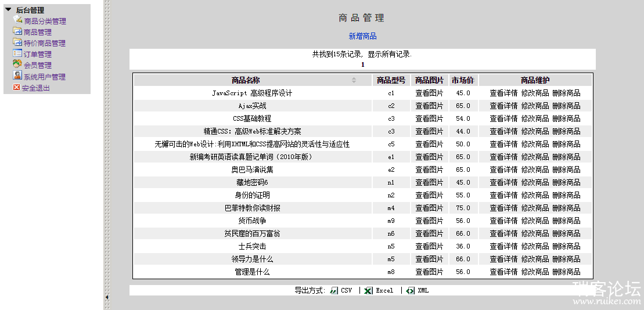644x310 pixels.
Task: View image for JavaScript 高级程序设计
Action: click(429, 93)
